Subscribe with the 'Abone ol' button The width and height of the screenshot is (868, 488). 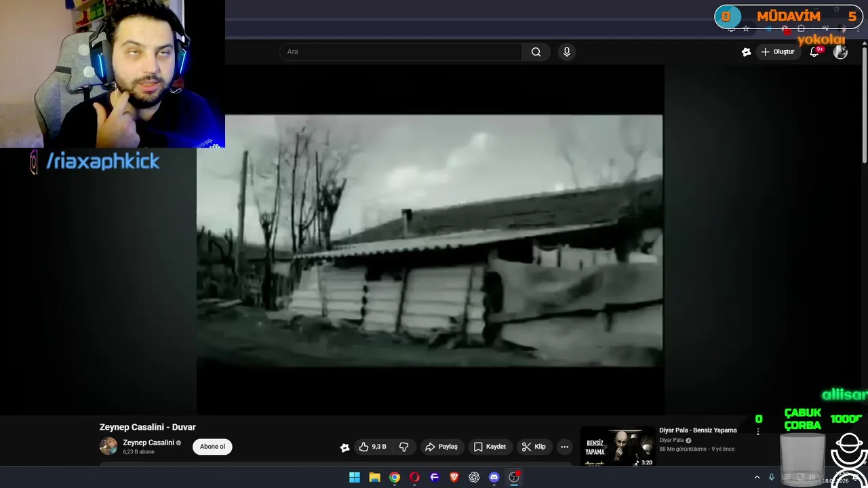212,447
